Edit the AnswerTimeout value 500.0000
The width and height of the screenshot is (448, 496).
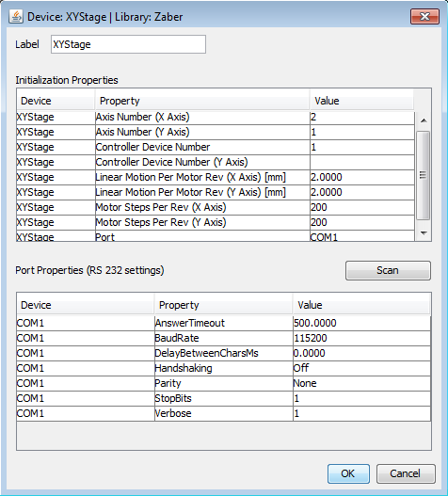click(x=361, y=323)
